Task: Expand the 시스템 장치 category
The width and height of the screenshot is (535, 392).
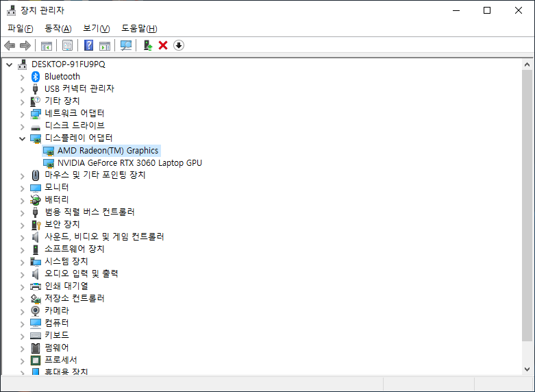Action: pyautogui.click(x=22, y=262)
